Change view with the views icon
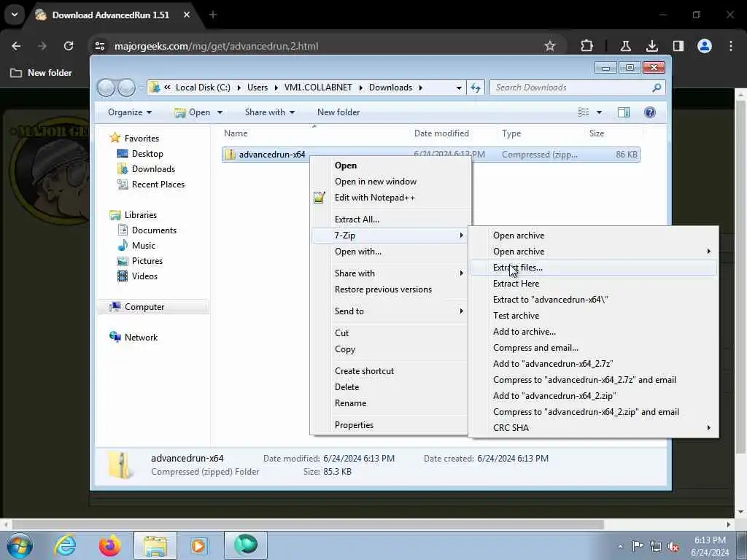The width and height of the screenshot is (747, 560). 584,112
